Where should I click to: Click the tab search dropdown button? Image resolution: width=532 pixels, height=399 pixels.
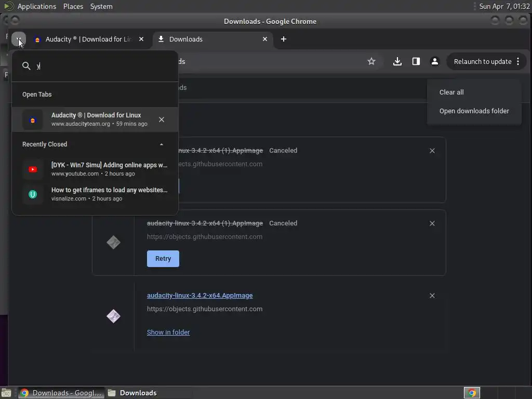(19, 39)
